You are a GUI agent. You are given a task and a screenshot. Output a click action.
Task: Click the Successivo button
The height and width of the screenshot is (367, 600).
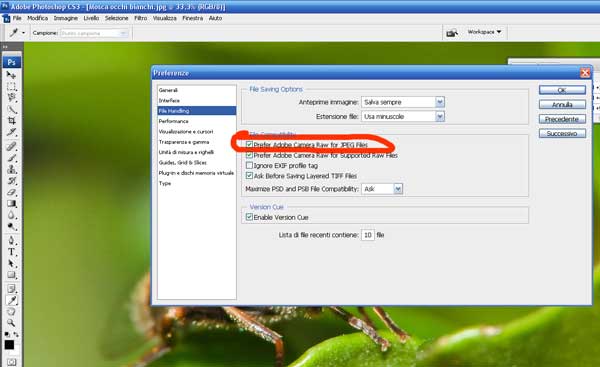click(562, 134)
